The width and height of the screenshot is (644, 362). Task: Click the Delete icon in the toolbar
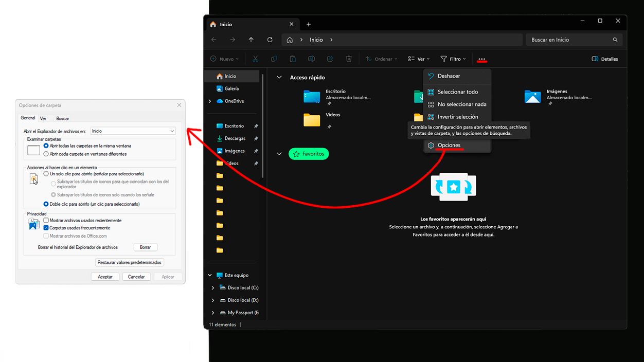tap(349, 59)
